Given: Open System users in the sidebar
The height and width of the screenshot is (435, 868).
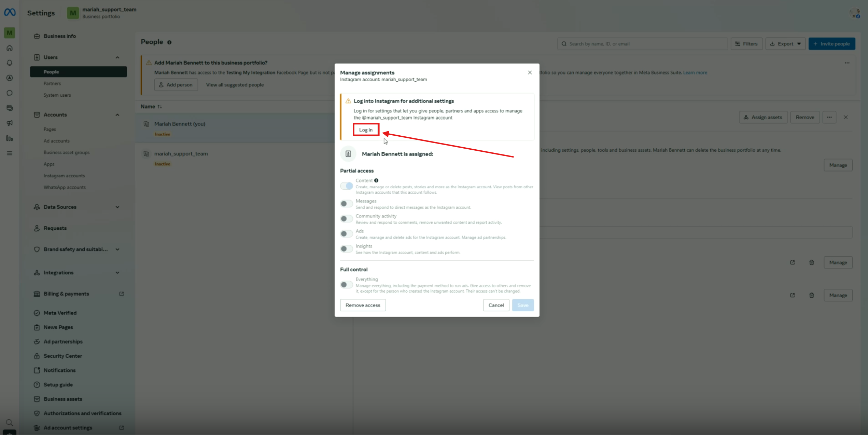Looking at the screenshot, I should 57,95.
